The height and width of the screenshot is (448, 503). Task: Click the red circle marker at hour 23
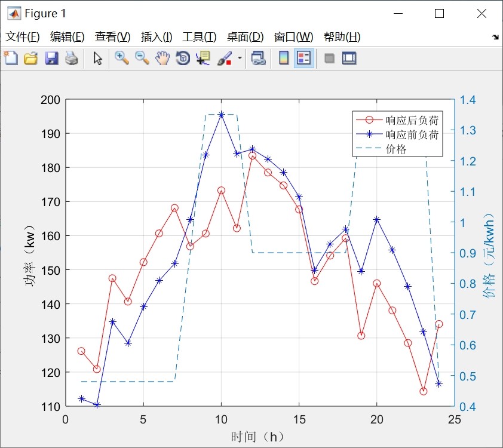click(423, 391)
